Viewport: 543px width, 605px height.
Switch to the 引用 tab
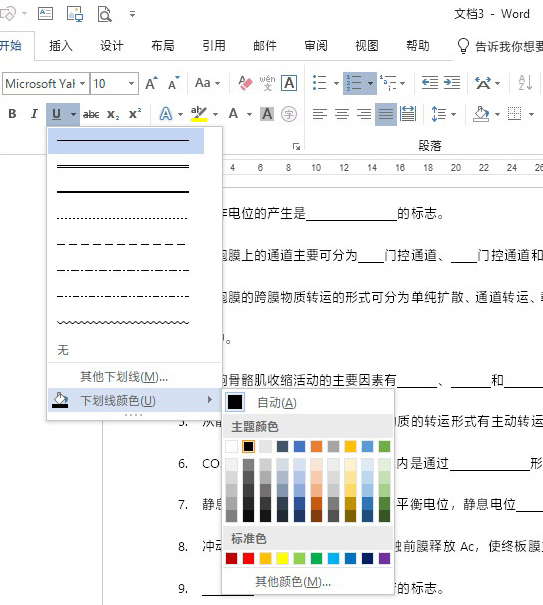tap(214, 46)
